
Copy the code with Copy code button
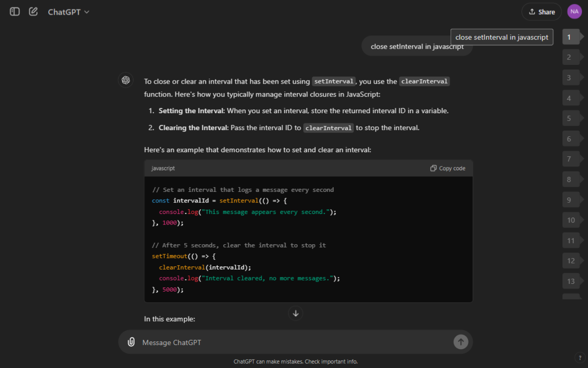click(448, 168)
